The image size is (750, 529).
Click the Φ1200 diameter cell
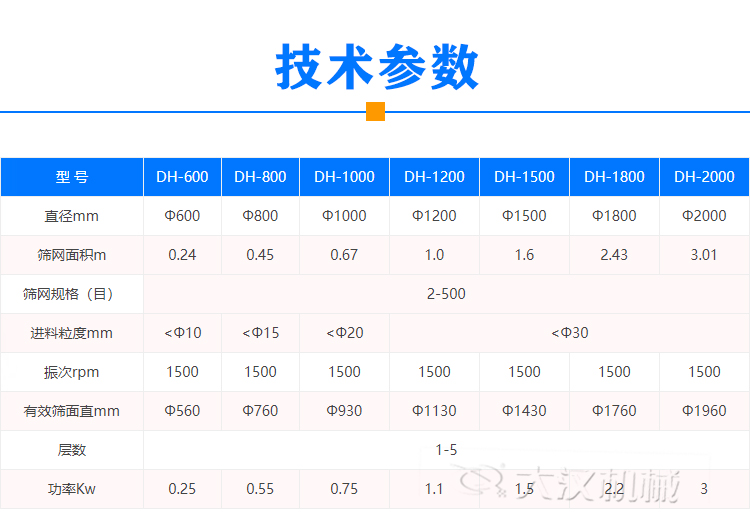pos(434,216)
